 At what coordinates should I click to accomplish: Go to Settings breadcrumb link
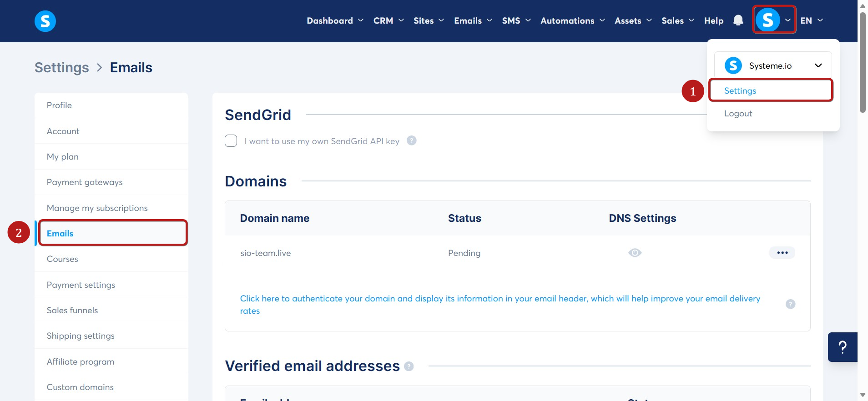click(62, 67)
